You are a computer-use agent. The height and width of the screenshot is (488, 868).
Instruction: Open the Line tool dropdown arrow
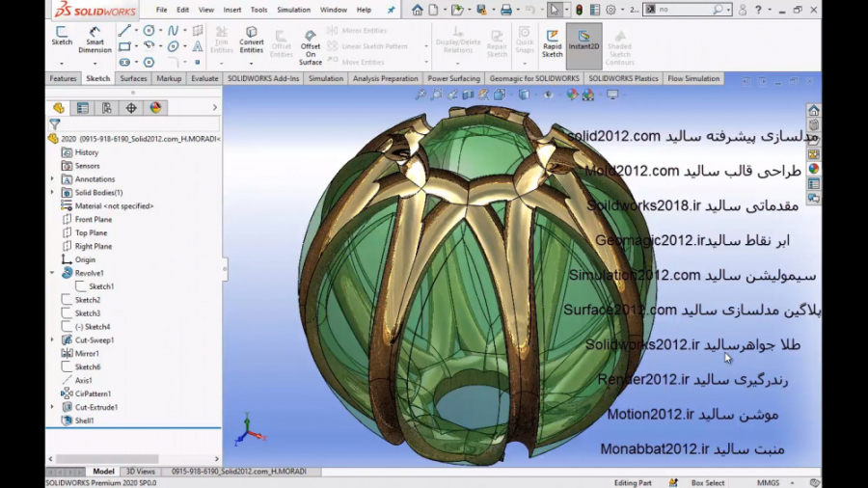136,31
